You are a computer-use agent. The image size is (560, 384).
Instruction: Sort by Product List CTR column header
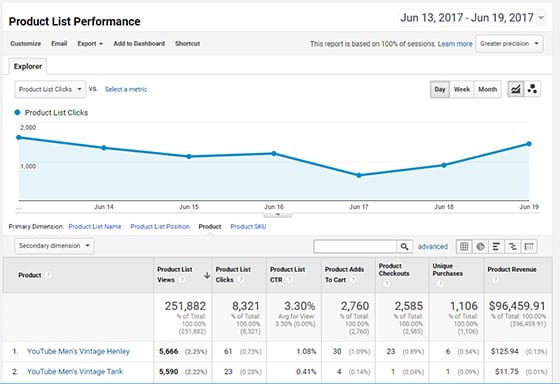(287, 274)
